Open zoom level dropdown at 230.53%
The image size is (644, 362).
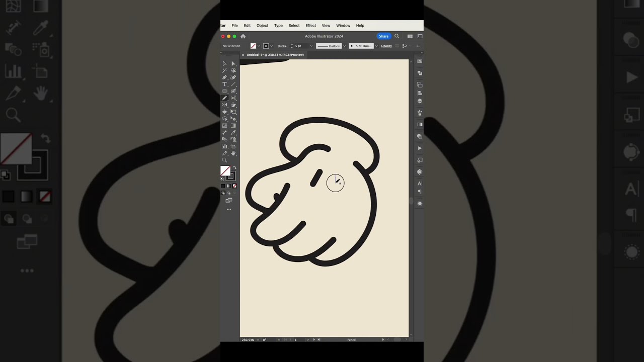[x=258, y=340]
